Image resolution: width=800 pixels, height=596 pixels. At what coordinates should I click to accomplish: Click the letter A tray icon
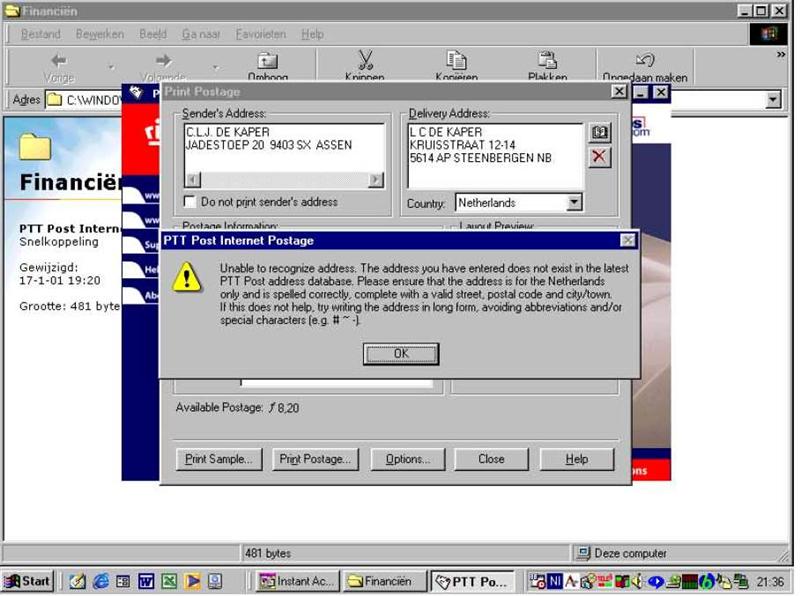(x=571, y=581)
